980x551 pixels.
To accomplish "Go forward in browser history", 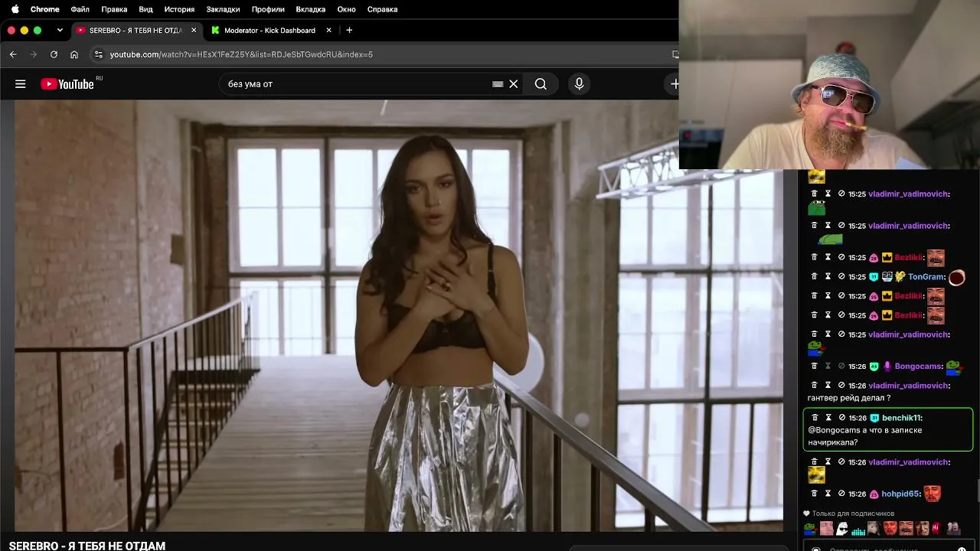I will [33, 54].
